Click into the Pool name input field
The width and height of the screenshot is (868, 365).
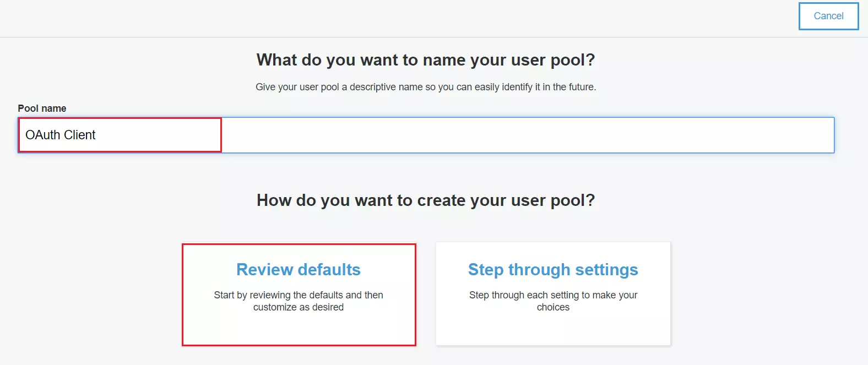pyautogui.click(x=426, y=135)
